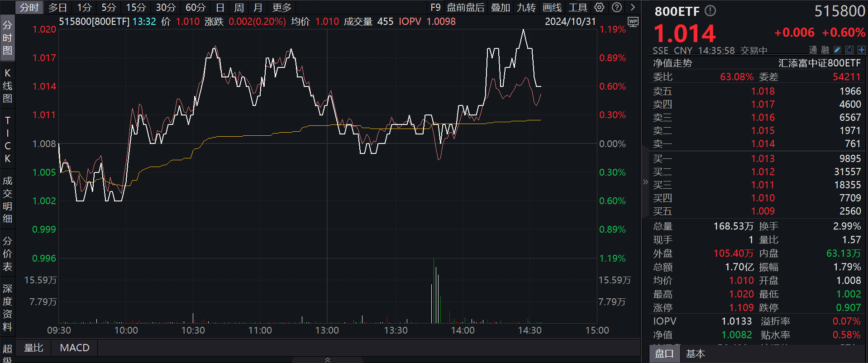Click 卖五 price 1.018
The height and width of the screenshot is (363, 868).
pyautogui.click(x=763, y=91)
